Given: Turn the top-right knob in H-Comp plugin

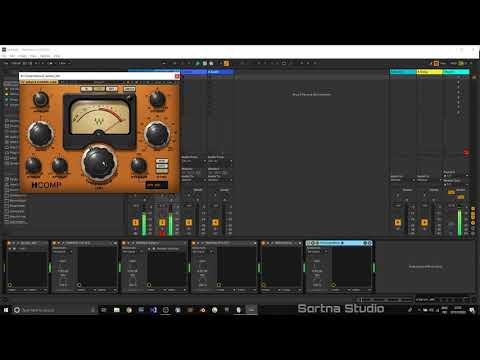Looking at the screenshot, I should click(157, 99).
